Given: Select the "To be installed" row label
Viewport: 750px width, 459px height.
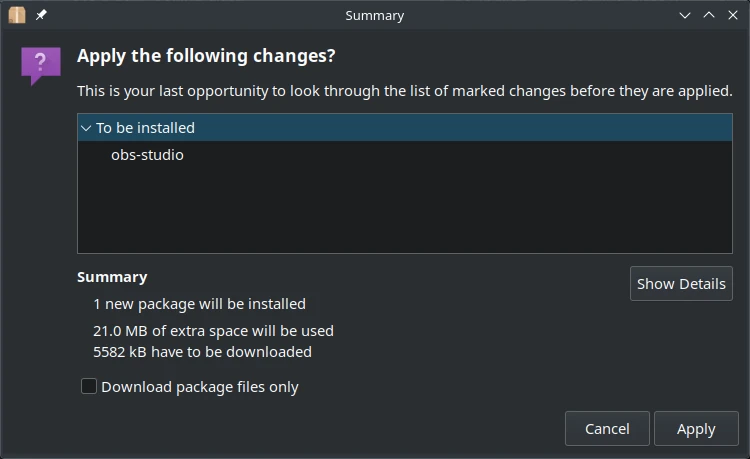Looking at the screenshot, I should pyautogui.click(x=145, y=128).
